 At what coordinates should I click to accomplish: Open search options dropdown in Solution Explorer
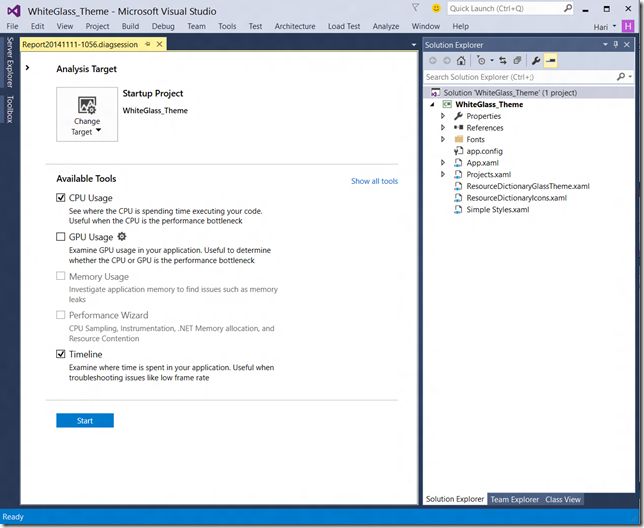click(630, 77)
